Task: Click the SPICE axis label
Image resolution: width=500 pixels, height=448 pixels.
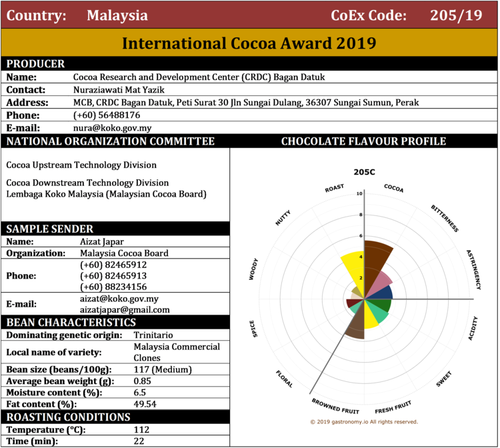Action: (x=252, y=329)
